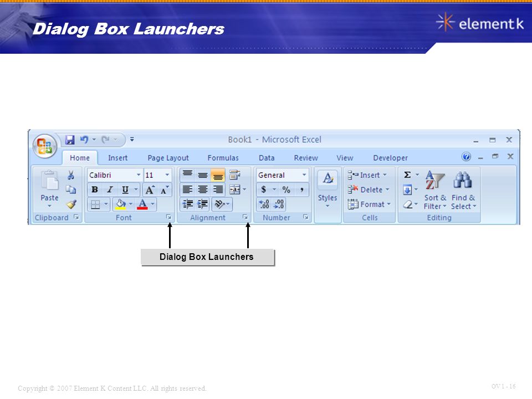This screenshot has height=399, width=532.
Task: Toggle Underline formatting
Action: click(x=125, y=190)
